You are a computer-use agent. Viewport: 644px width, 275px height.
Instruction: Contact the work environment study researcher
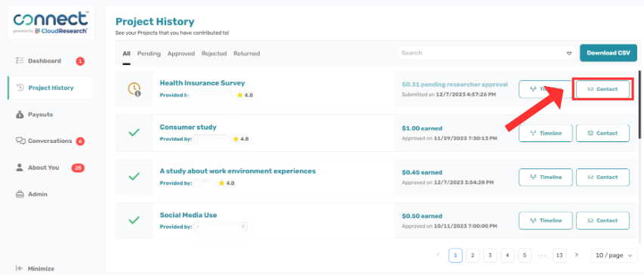[602, 178]
